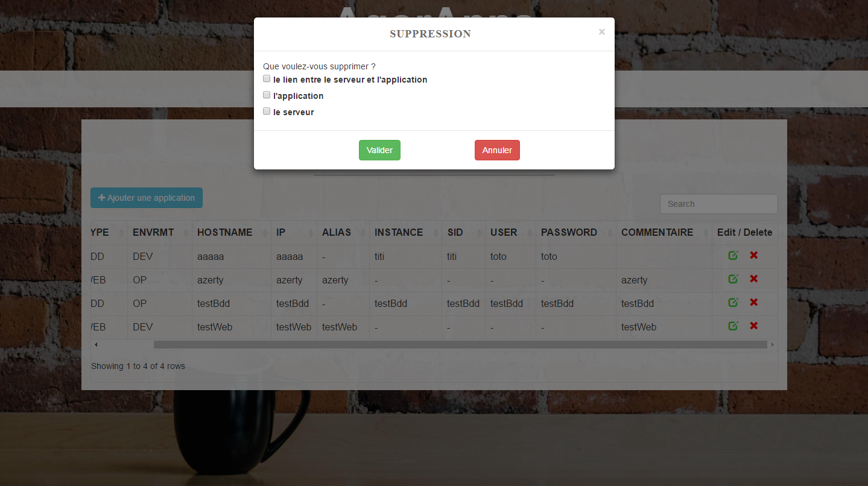Sort by the COMMENTAIRE column header
The width and height of the screenshot is (868, 486).
[657, 233]
